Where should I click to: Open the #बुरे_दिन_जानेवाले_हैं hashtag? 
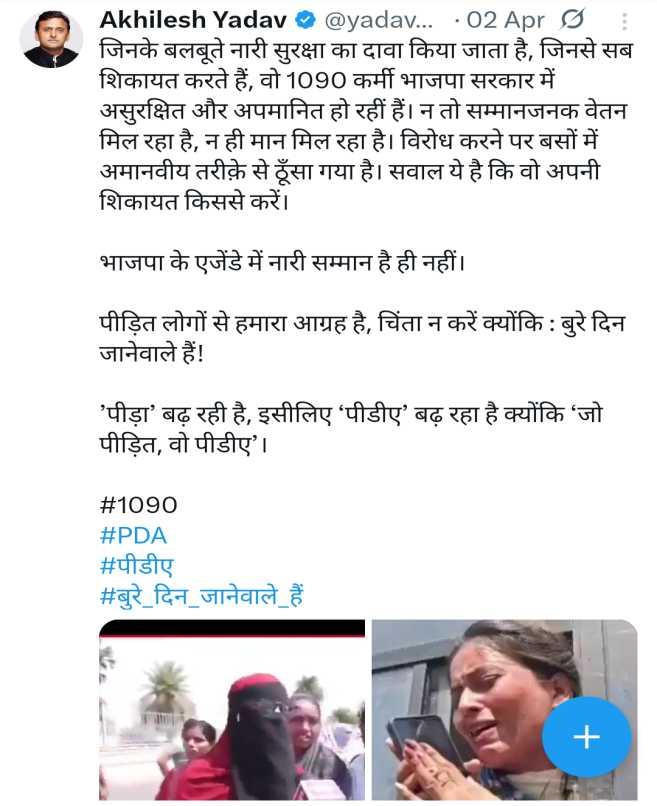point(202,596)
